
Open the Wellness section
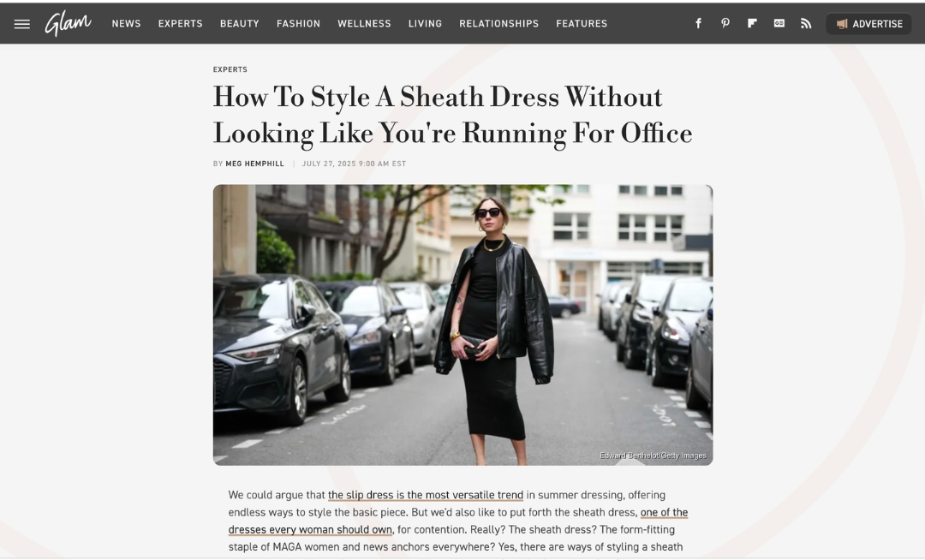pyautogui.click(x=364, y=24)
